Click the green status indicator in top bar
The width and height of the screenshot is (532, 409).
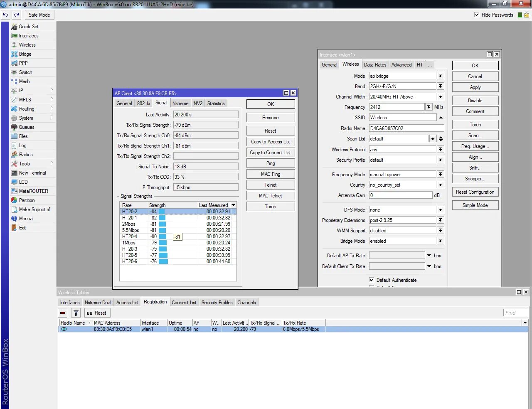520,15
